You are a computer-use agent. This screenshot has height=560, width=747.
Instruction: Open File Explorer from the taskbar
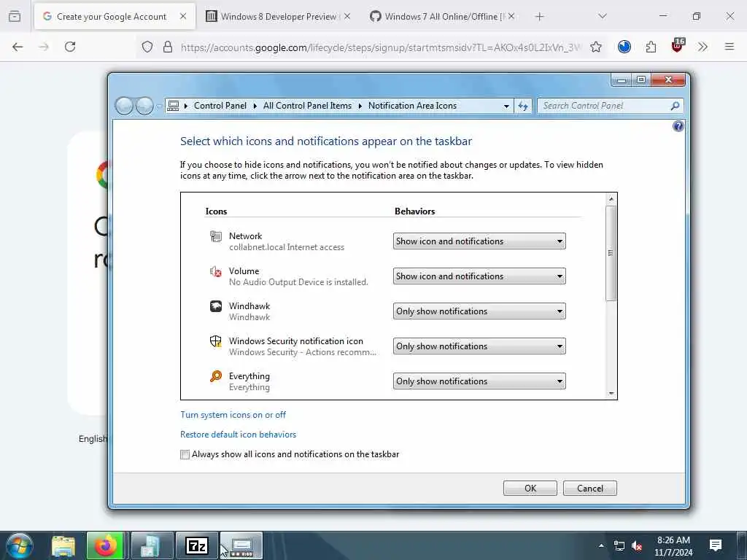pos(63,546)
